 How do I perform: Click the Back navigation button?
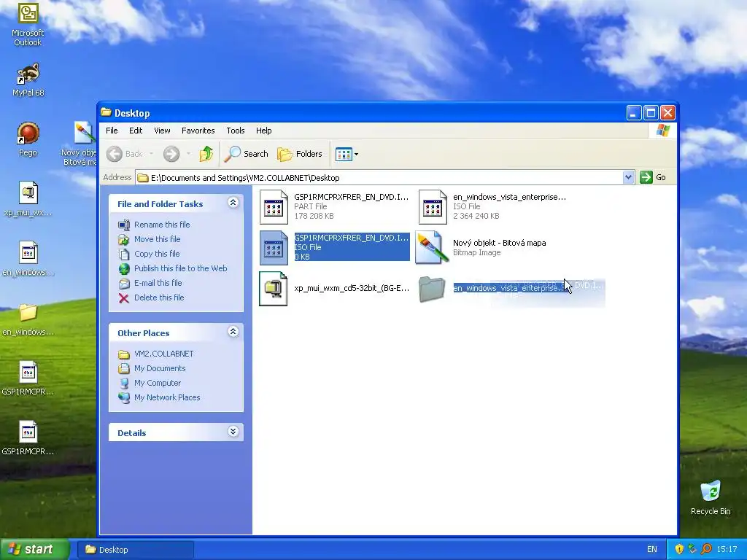[x=125, y=154]
